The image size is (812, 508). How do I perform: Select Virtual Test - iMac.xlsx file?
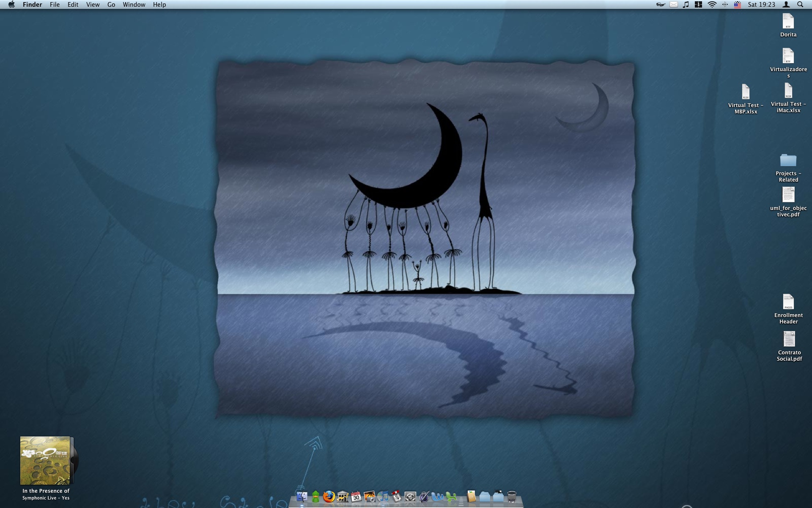(788, 98)
